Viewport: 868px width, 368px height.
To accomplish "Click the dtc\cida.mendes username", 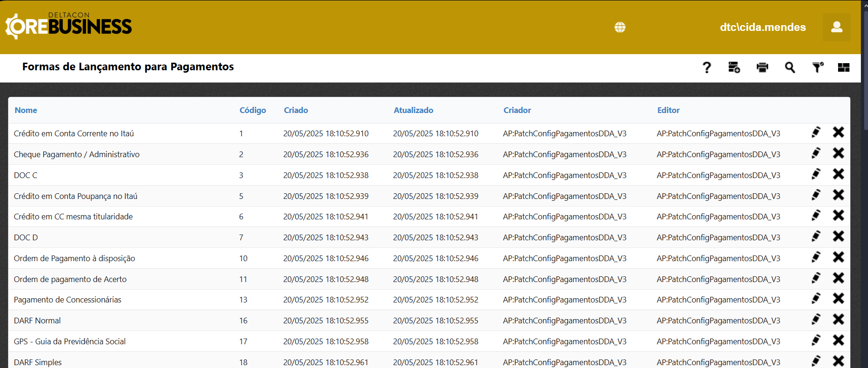I will pos(762,28).
